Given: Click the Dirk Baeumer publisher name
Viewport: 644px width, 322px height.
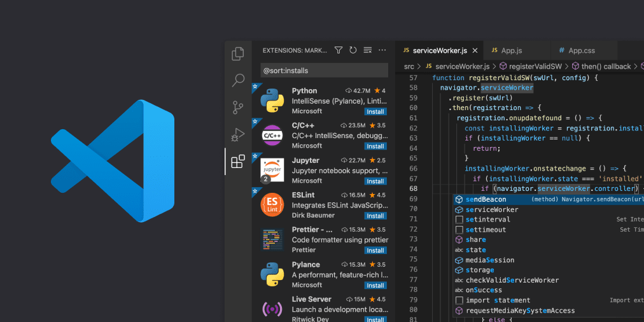Looking at the screenshot, I should tap(313, 215).
